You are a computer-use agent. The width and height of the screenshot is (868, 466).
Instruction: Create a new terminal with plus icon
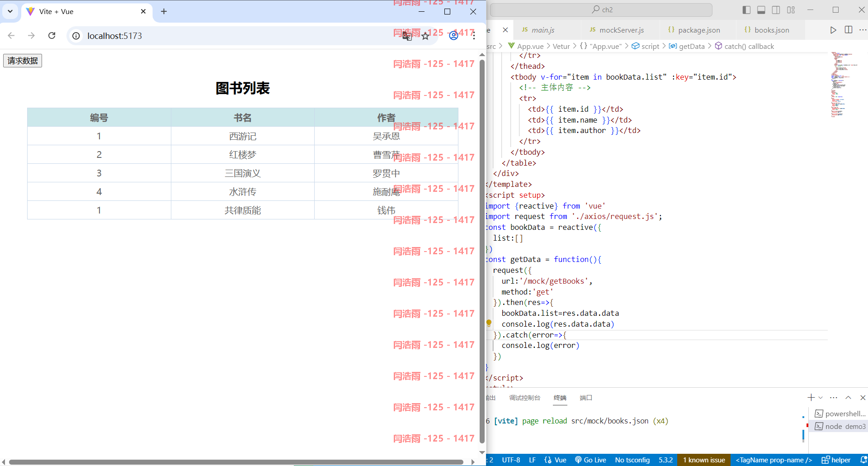click(811, 398)
